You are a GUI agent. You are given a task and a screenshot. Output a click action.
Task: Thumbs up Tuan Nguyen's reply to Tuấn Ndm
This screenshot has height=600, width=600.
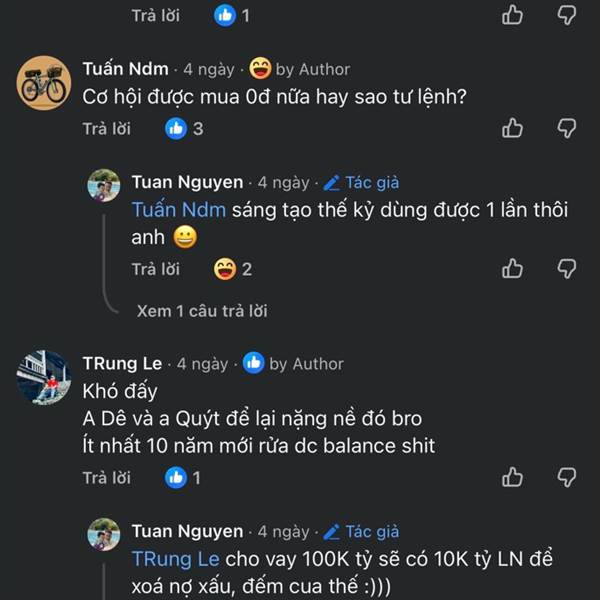[513, 269]
